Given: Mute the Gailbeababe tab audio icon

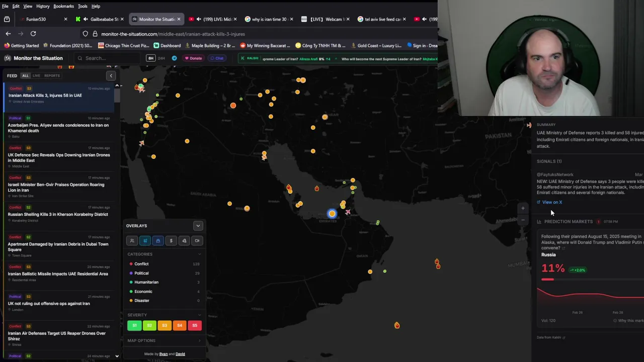Looking at the screenshot, I should point(86,19).
